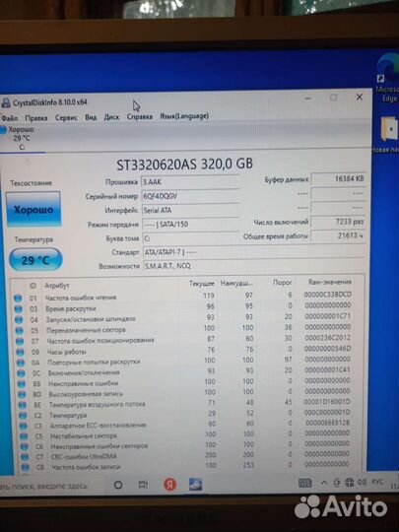Click CrystalDiskInfo icon in the taskbar
Screen dimensions: 399x532
195,484
